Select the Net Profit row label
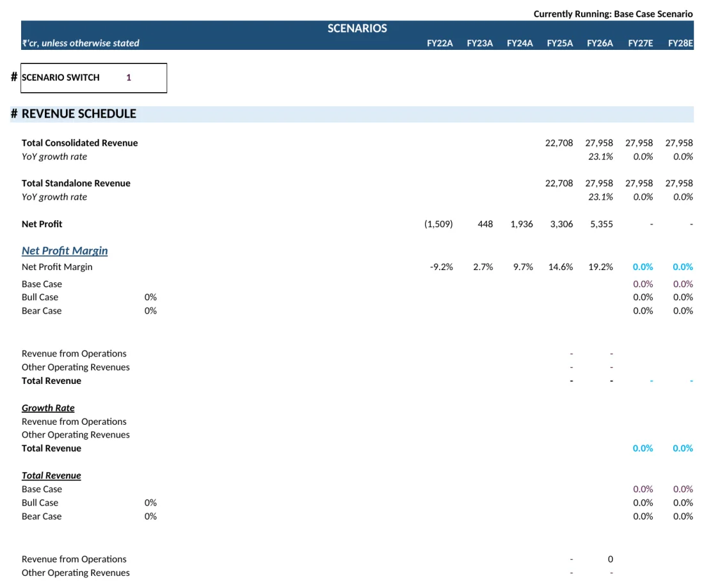The image size is (704, 588). 42,224
